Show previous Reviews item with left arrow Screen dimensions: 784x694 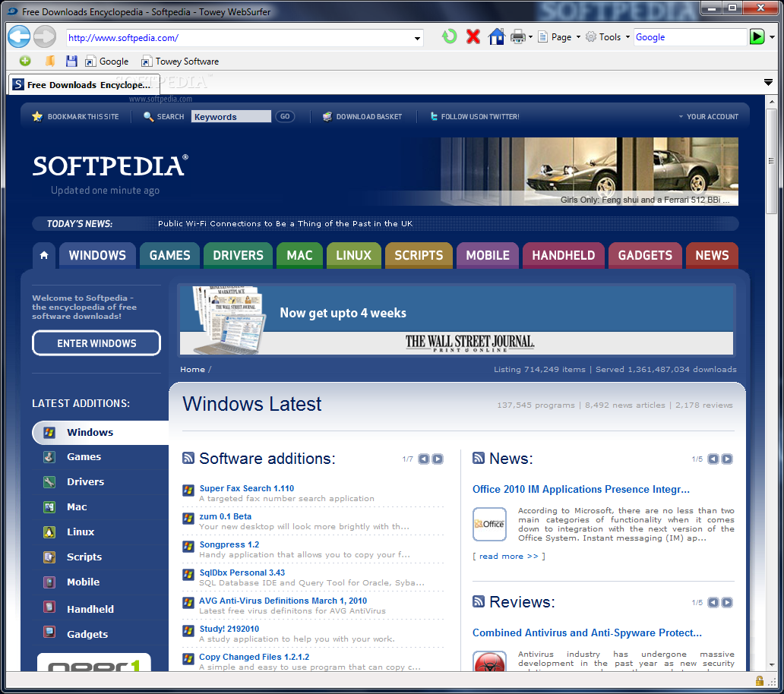point(713,602)
